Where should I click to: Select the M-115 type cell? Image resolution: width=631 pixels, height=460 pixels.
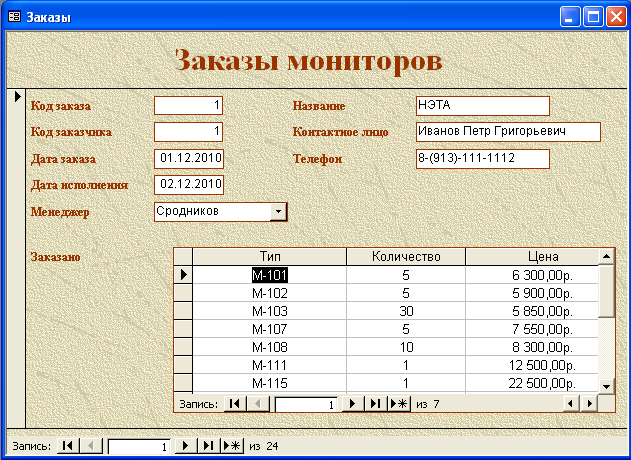tap(270, 383)
